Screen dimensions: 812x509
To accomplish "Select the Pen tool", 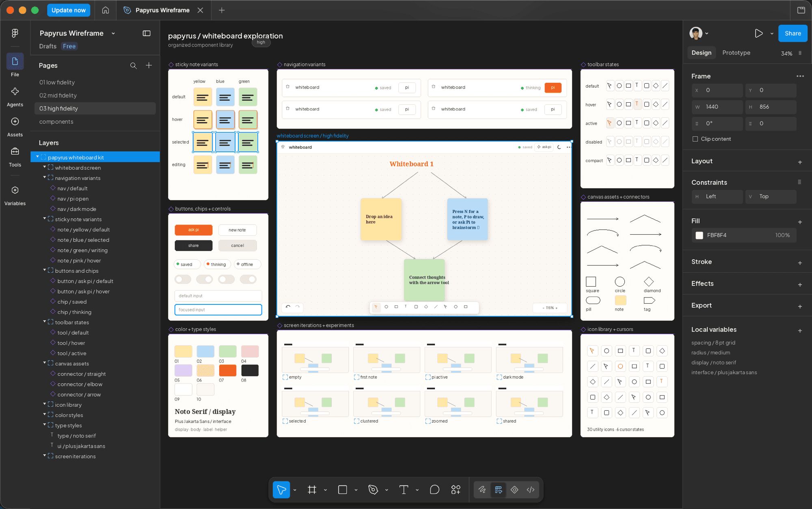I will [x=373, y=490].
